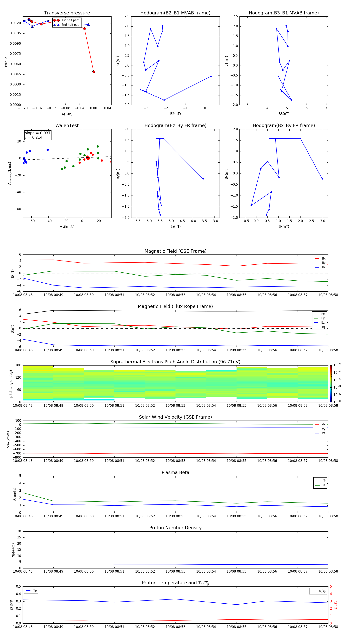The width and height of the screenshot is (351, 644).
Task: Click 'Proton Temperature and Te/Tp' title
Action: click(x=175, y=583)
